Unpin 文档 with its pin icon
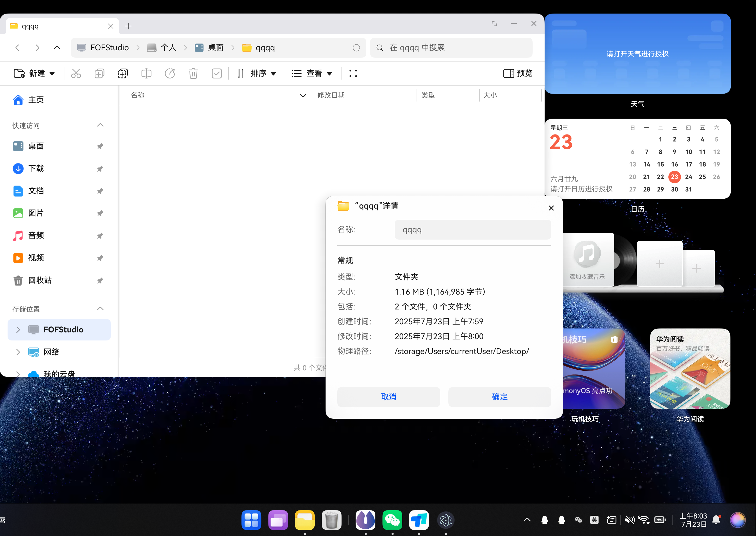The image size is (756, 536). pos(100,191)
